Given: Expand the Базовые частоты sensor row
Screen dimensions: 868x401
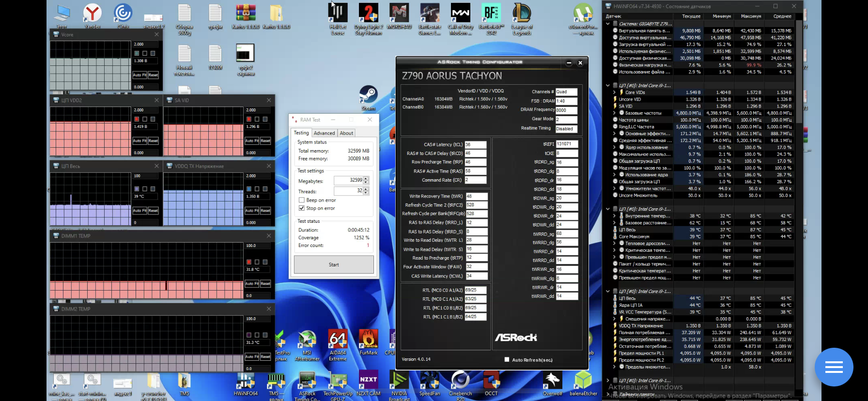Looking at the screenshot, I should pos(614,113).
